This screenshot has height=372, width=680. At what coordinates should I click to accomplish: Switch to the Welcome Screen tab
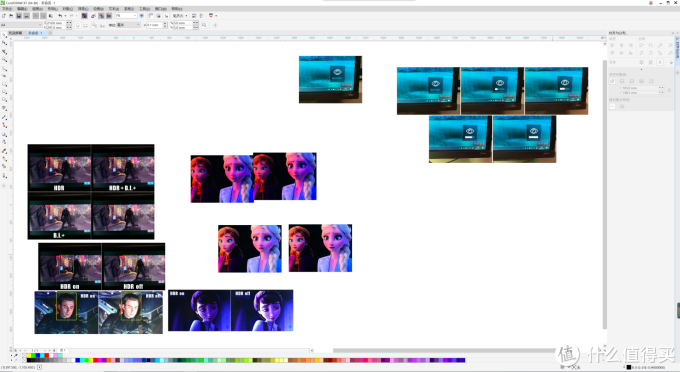tap(15, 33)
